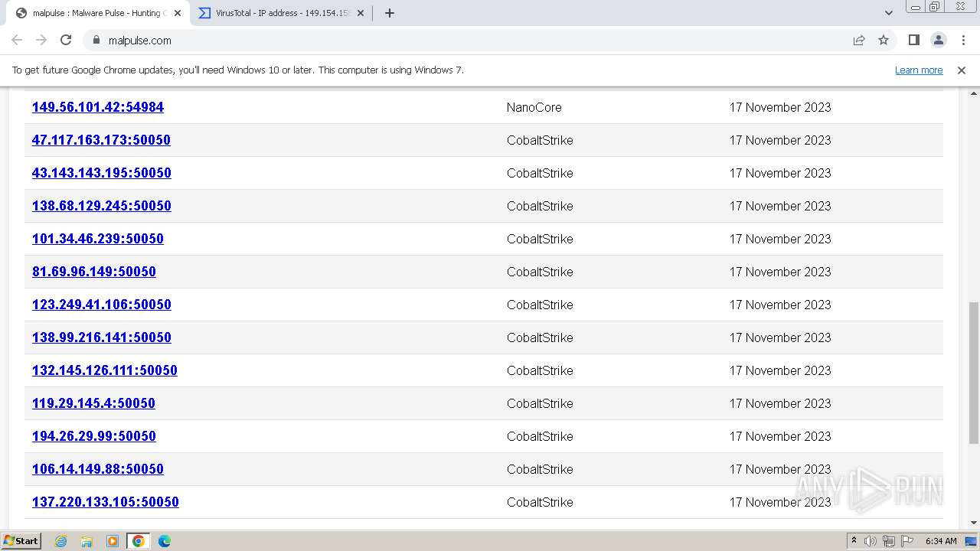This screenshot has width=980, height=551.
Task: Open link 119.29.145.4:50050
Action: 93,403
